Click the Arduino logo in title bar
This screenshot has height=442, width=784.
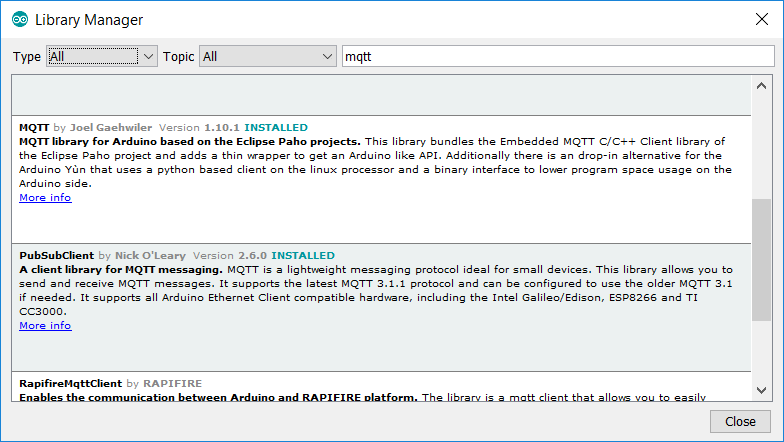pyautogui.click(x=18, y=20)
